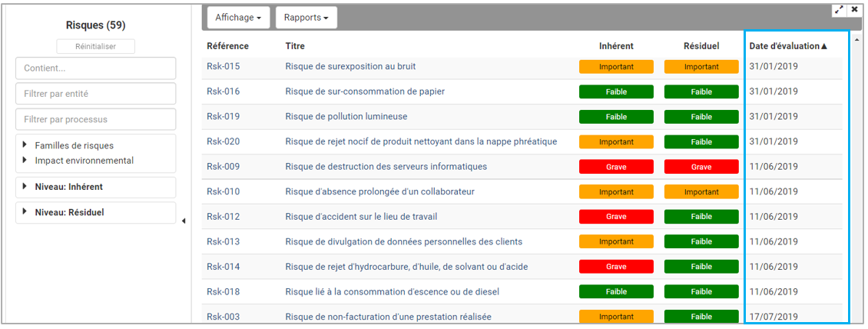Click the sort arrow beside Date d'évaluation
This screenshot has height=329, width=868.
click(x=824, y=46)
